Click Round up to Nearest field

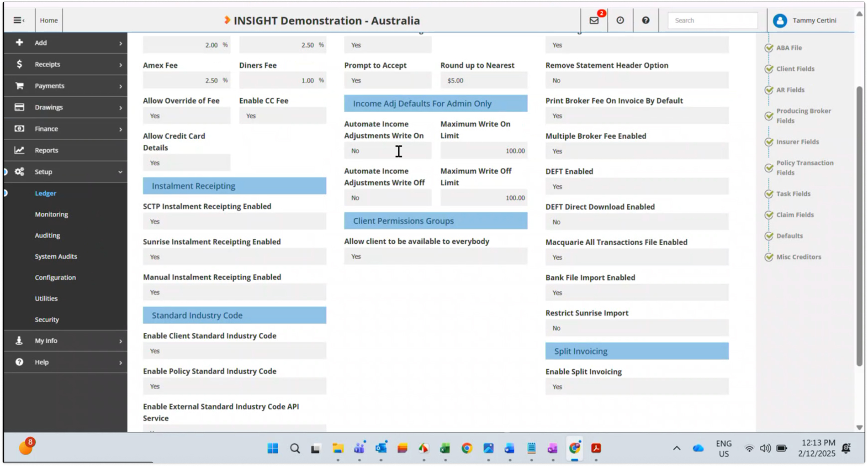coord(484,80)
